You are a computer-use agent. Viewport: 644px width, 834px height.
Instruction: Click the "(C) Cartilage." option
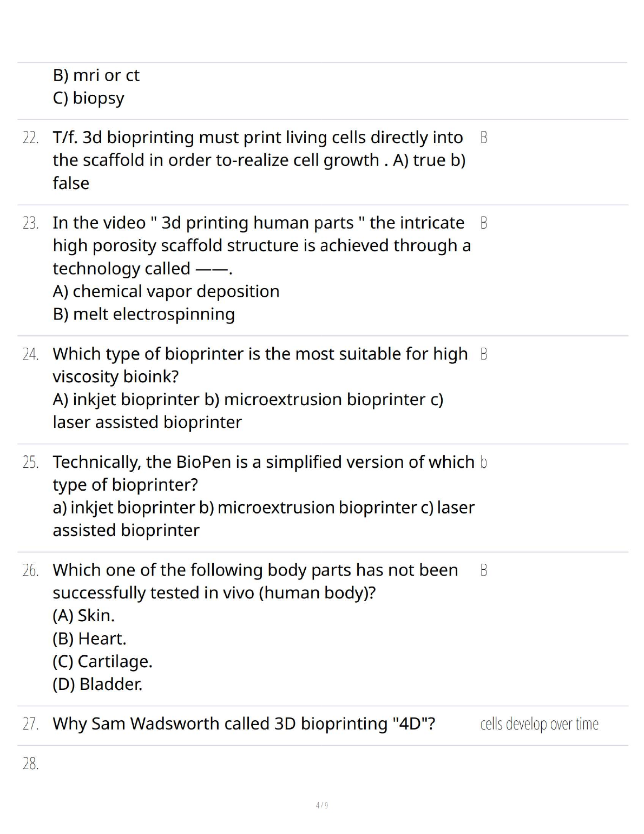(102, 662)
